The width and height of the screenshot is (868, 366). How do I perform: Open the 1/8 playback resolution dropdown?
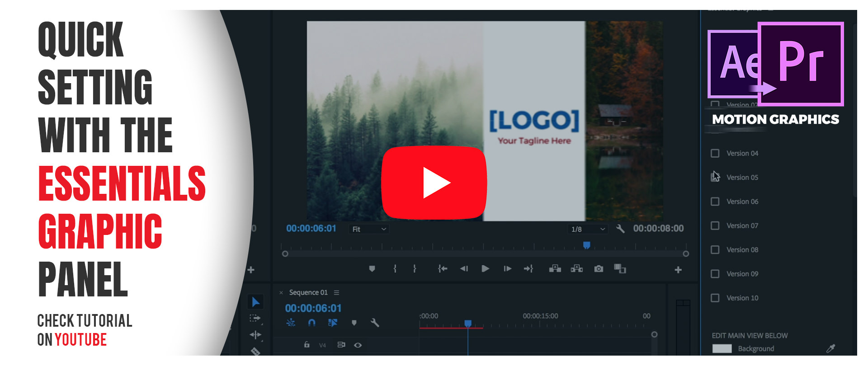pyautogui.click(x=588, y=230)
